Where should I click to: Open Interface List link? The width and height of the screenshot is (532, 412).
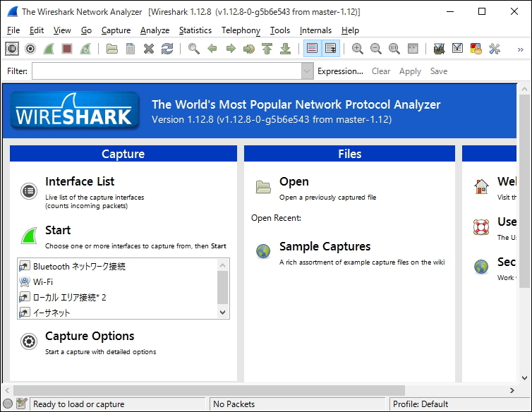coord(80,181)
